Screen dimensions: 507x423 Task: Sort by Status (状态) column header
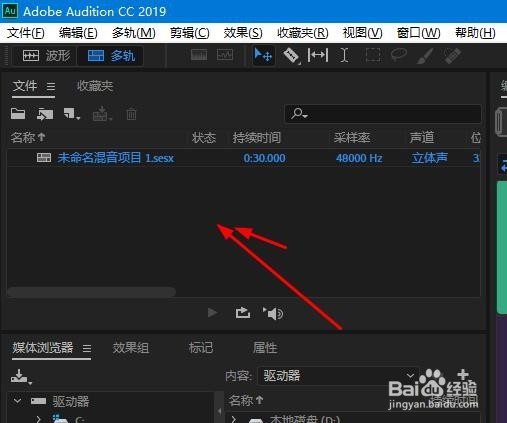coord(204,137)
